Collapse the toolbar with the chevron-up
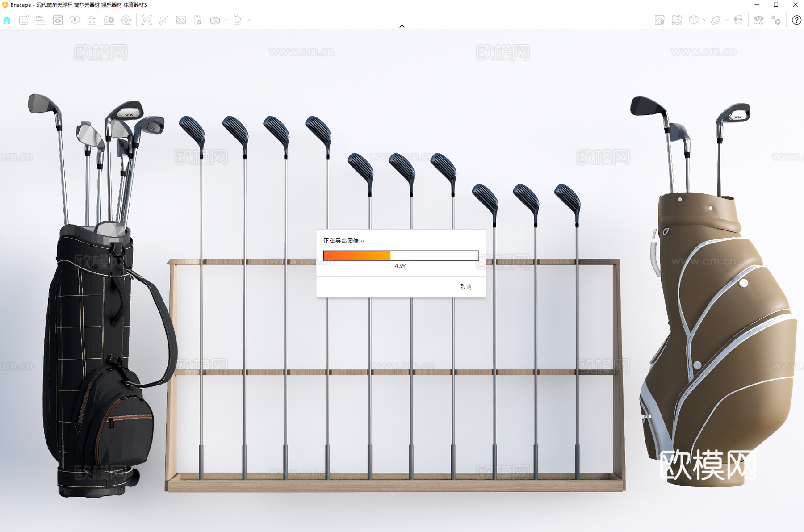Image resolution: width=804 pixels, height=532 pixels. click(x=402, y=26)
